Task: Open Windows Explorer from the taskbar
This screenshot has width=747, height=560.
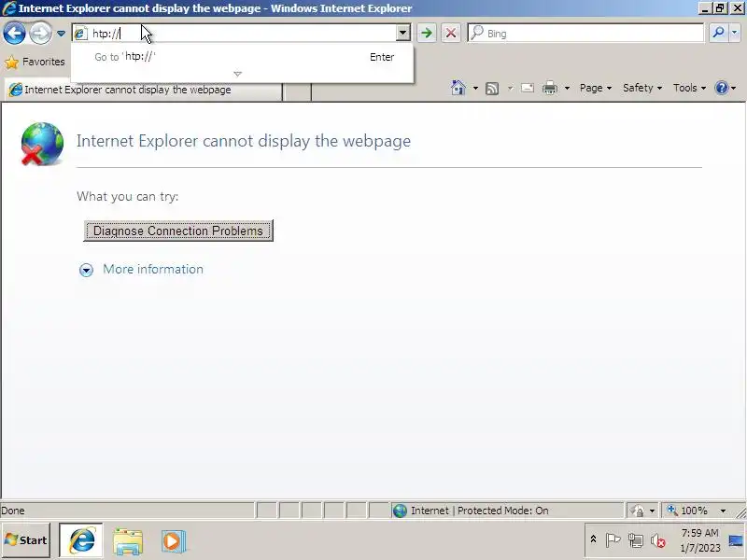Action: 128,541
